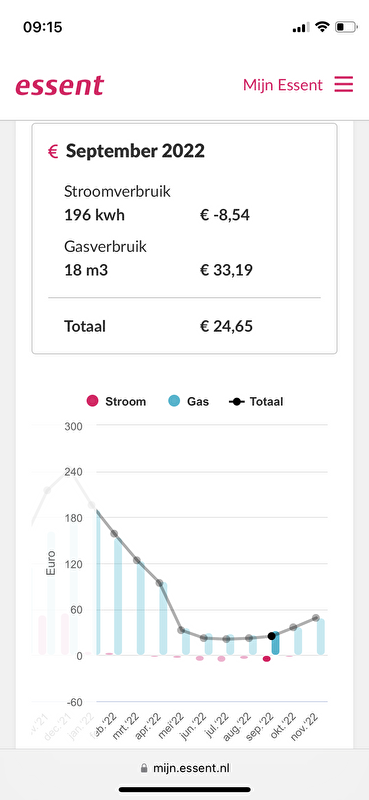Tap the battery status icon
The width and height of the screenshot is (369, 800).
(345, 27)
